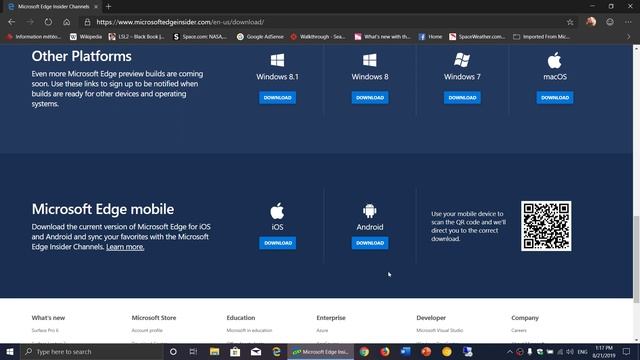This screenshot has height=360, width=640.
Task: Close the Microsoft Edge Insider Channels tab
Action: 96,7
